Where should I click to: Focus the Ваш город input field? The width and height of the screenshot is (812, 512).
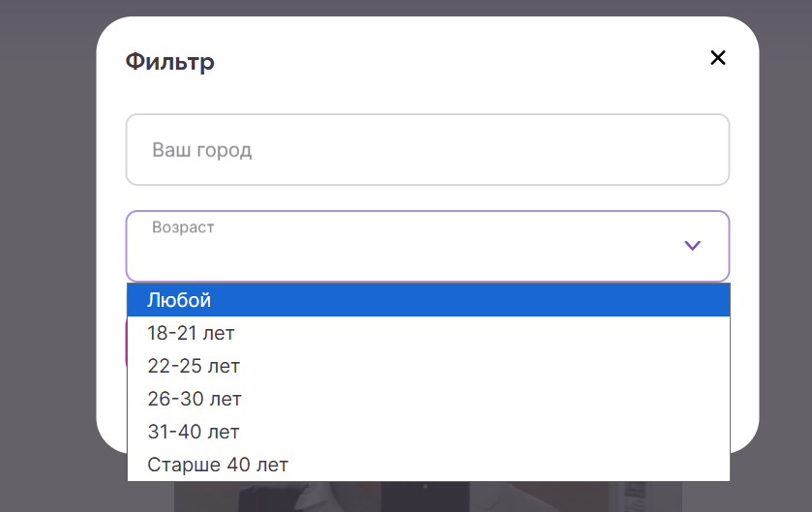[426, 150]
